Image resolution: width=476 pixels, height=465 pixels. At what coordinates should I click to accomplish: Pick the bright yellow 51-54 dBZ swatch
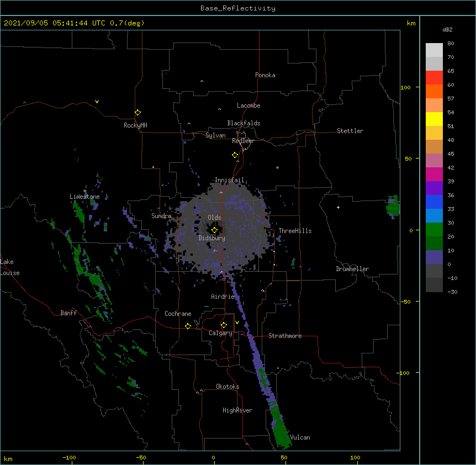[x=434, y=119]
